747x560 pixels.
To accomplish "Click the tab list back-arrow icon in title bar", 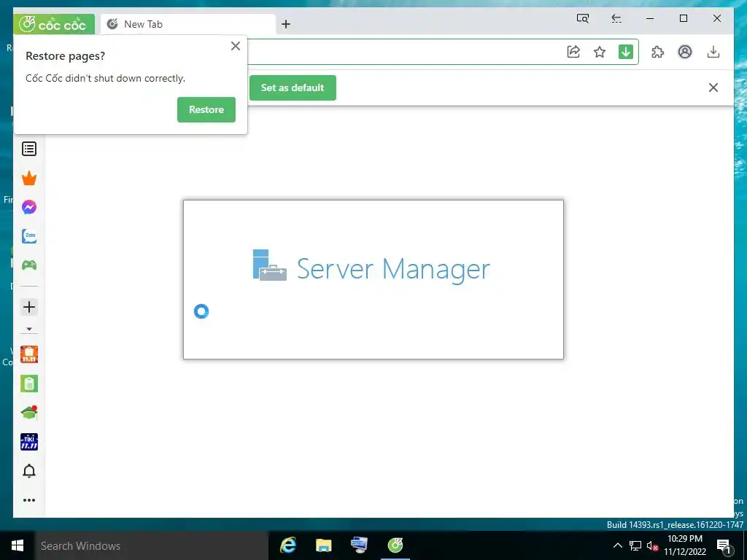I will coord(616,18).
